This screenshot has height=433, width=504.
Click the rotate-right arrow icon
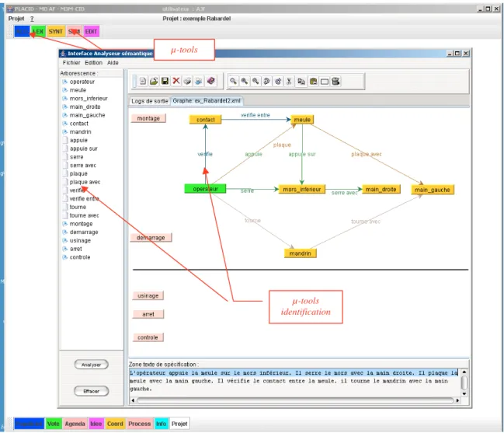pos(278,82)
